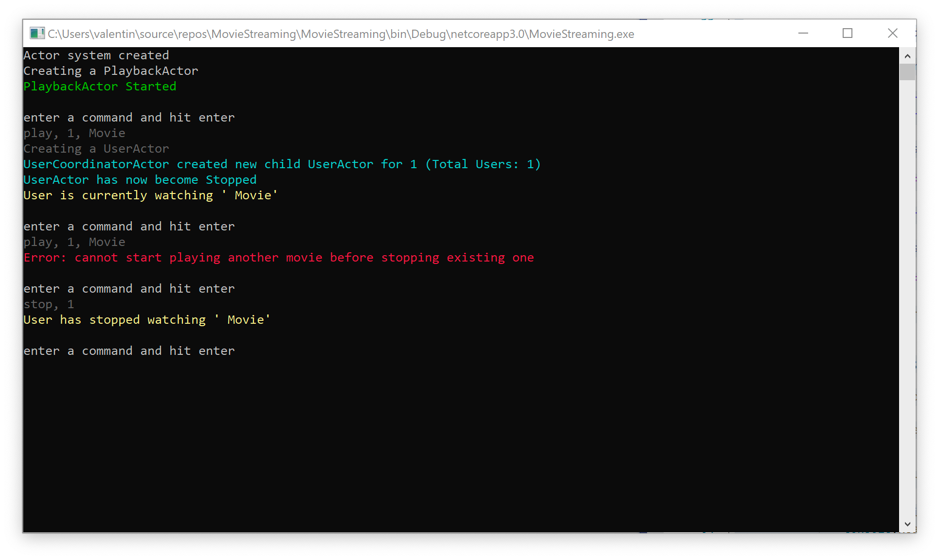Click the 'User is currently watching' line
Screen dimensions: 939x560
[x=150, y=195]
